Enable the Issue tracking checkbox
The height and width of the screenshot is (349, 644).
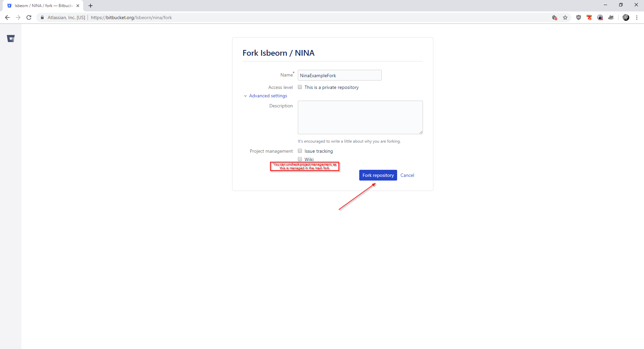300,151
